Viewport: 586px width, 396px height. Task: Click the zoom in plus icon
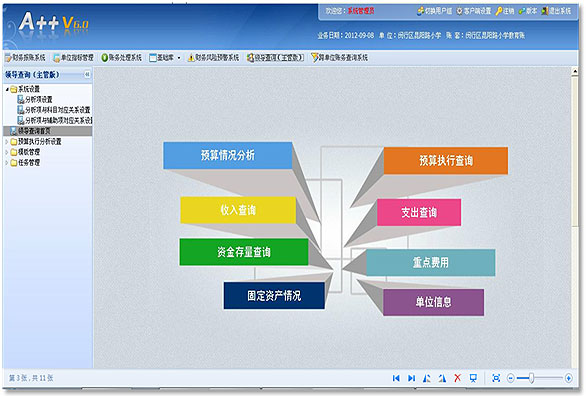point(568,378)
